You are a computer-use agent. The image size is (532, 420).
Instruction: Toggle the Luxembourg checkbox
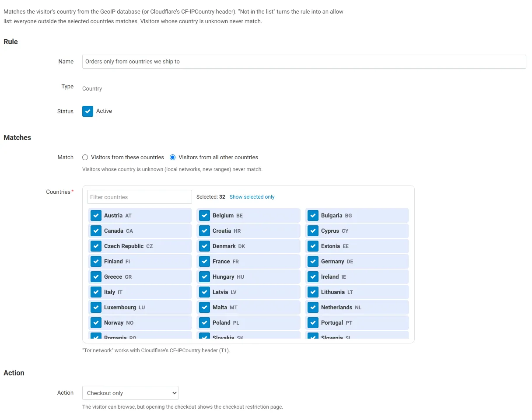click(x=96, y=308)
